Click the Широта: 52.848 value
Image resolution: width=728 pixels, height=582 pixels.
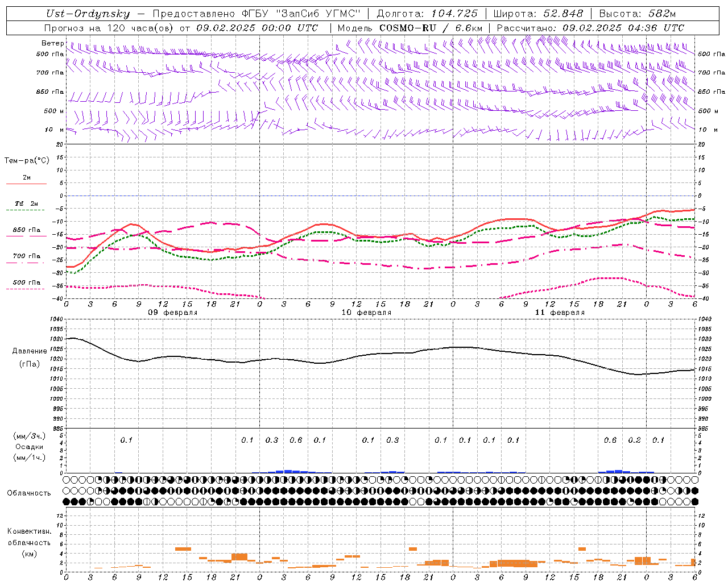click(x=538, y=14)
